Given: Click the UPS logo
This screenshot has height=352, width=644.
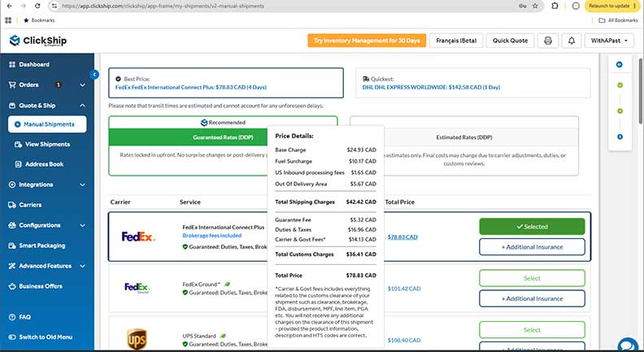Looking at the screenshot, I should tap(137, 339).
